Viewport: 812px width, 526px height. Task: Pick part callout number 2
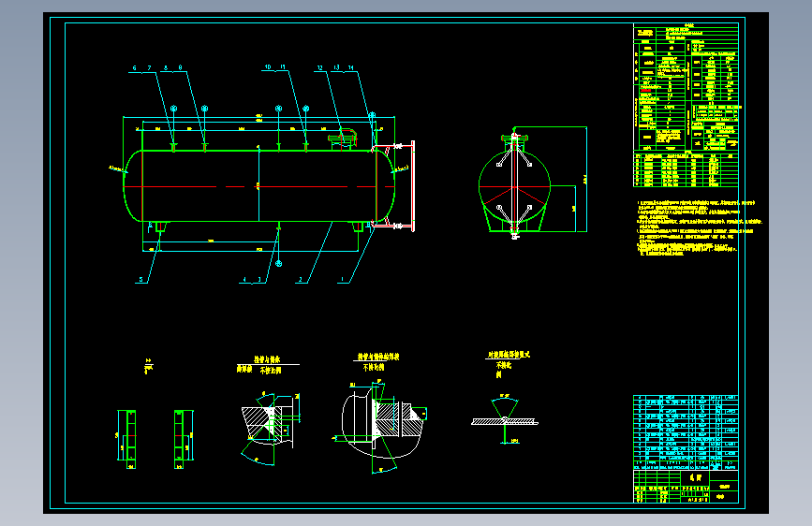pos(301,280)
